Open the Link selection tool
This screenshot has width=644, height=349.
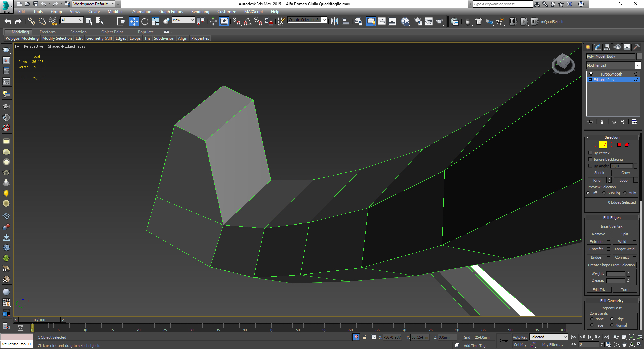[x=31, y=22]
